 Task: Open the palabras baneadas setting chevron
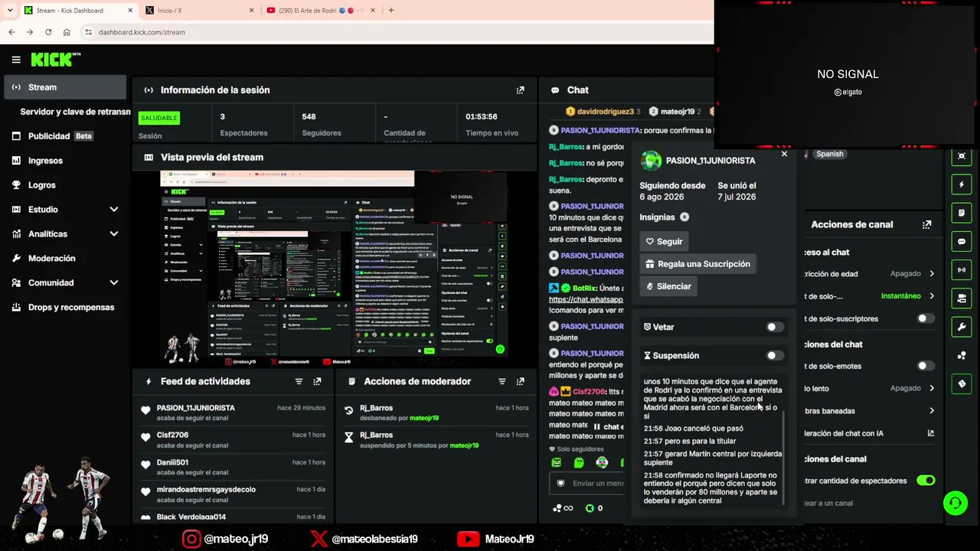pyautogui.click(x=932, y=411)
